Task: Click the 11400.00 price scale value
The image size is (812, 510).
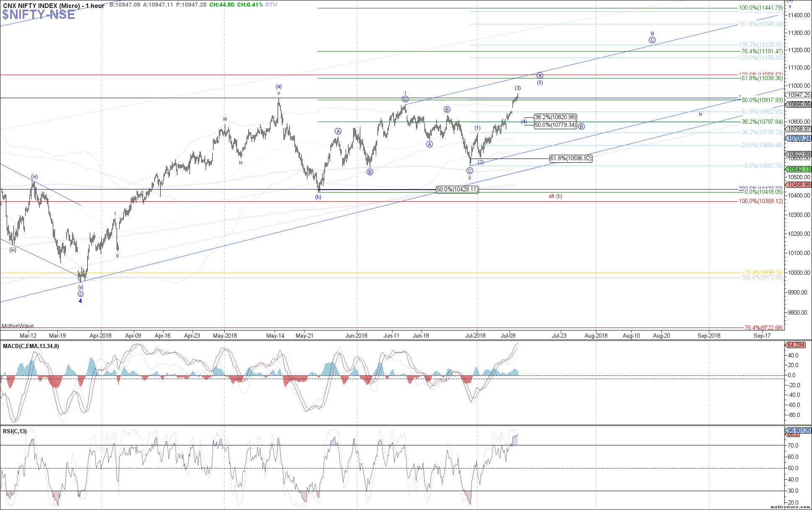Action: click(x=799, y=15)
